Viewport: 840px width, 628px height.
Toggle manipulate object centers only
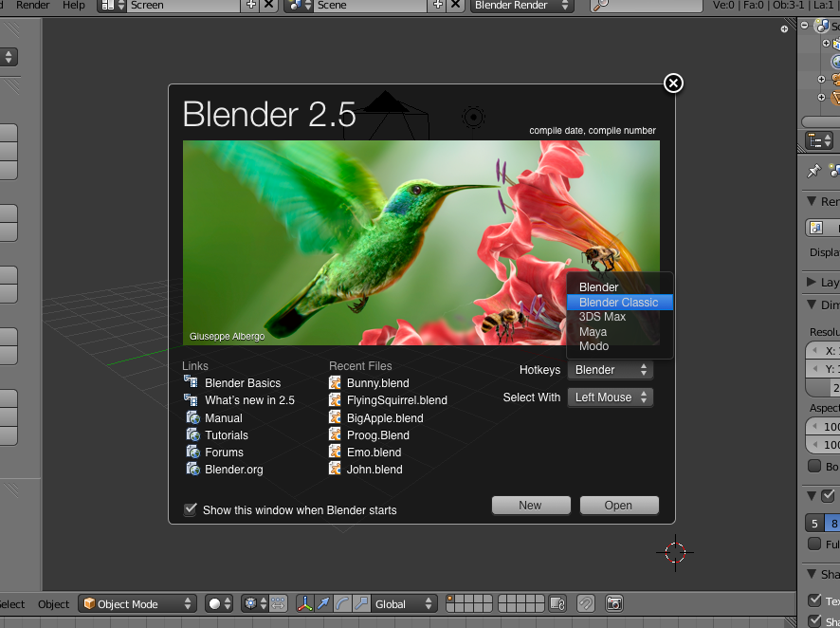[x=278, y=604]
